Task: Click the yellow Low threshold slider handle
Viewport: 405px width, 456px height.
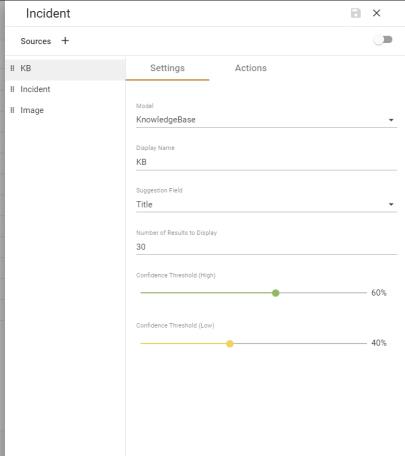Action: coord(230,344)
